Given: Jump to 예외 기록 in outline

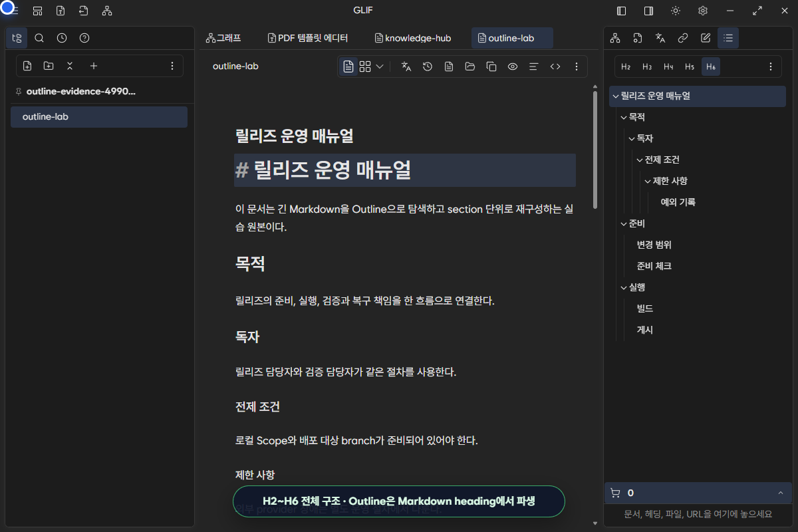Looking at the screenshot, I should [x=678, y=202].
